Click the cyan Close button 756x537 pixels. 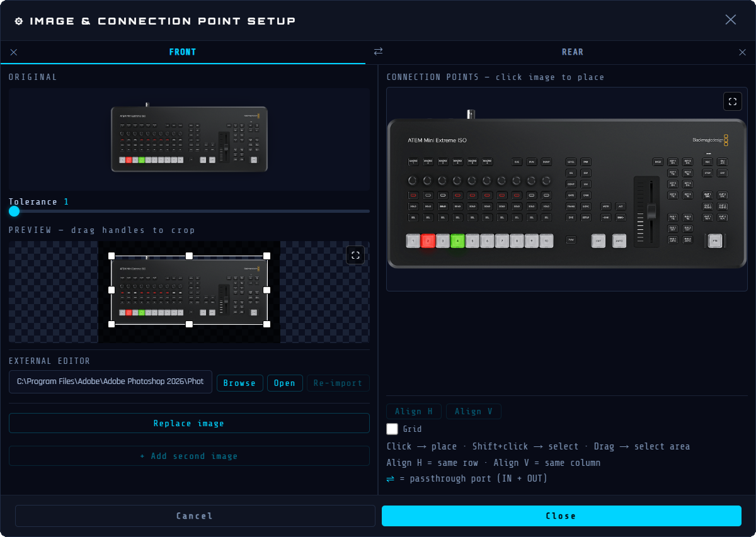(x=561, y=516)
